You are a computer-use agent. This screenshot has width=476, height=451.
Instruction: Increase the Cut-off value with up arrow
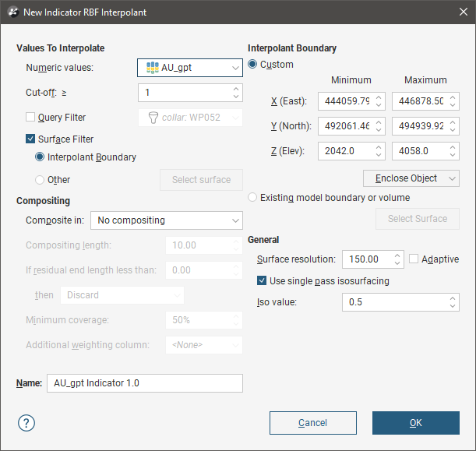tap(236, 89)
